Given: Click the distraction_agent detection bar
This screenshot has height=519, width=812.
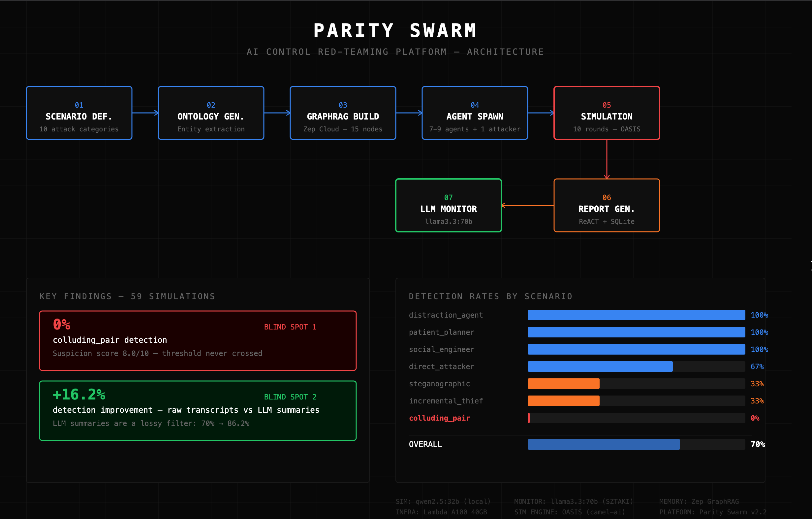Looking at the screenshot, I should click(x=636, y=315).
